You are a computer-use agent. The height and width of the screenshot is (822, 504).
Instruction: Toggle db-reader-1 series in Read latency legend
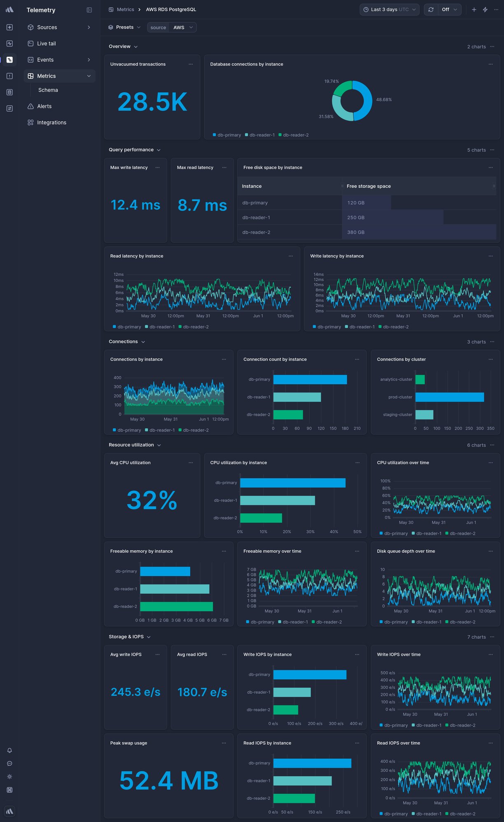click(160, 327)
